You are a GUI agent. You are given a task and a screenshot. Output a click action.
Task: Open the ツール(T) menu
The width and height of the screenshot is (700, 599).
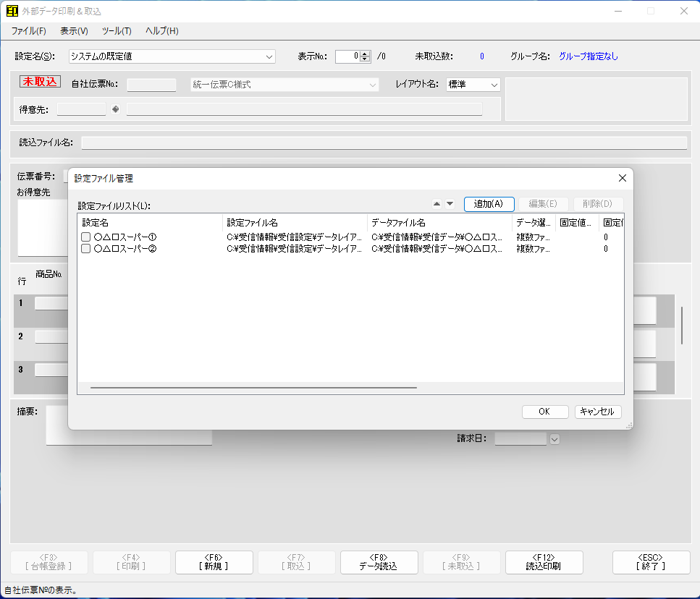[x=117, y=31]
